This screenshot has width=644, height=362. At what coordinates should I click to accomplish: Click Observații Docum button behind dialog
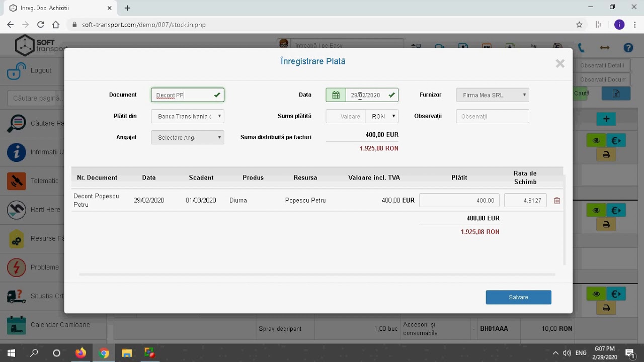602,79
